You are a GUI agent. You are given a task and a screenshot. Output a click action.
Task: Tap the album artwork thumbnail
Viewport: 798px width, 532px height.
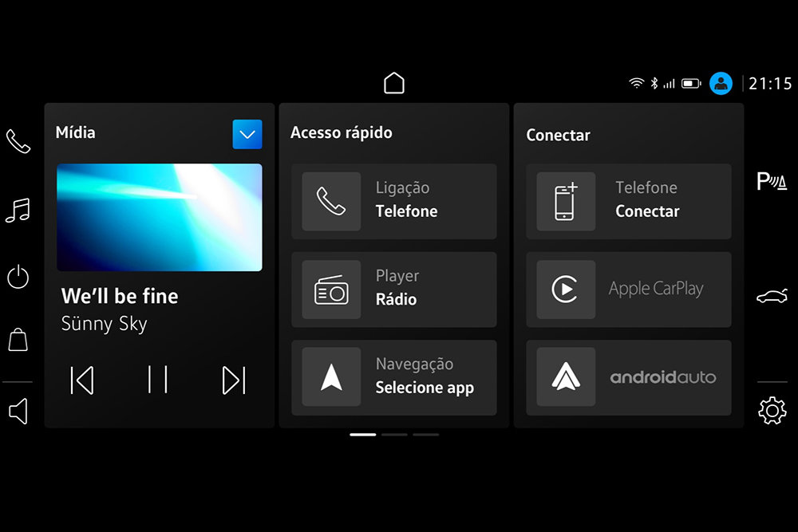click(x=160, y=217)
